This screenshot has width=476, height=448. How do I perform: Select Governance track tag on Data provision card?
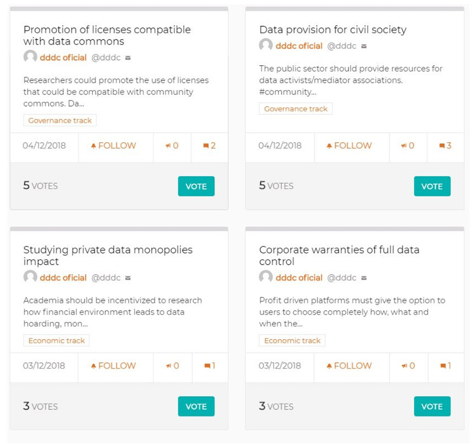click(296, 109)
